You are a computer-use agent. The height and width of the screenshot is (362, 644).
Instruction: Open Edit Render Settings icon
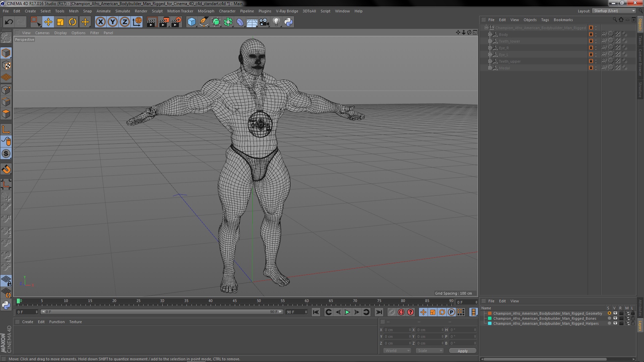(176, 22)
